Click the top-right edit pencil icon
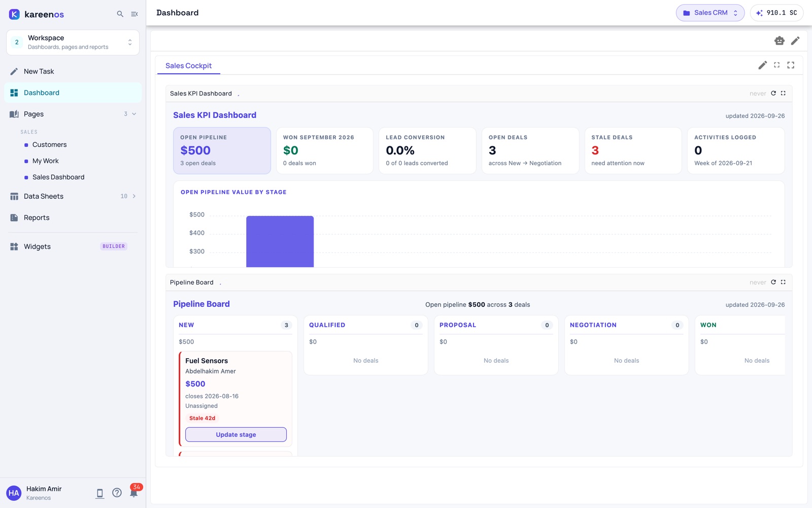This screenshot has height=508, width=812. coord(795,41)
